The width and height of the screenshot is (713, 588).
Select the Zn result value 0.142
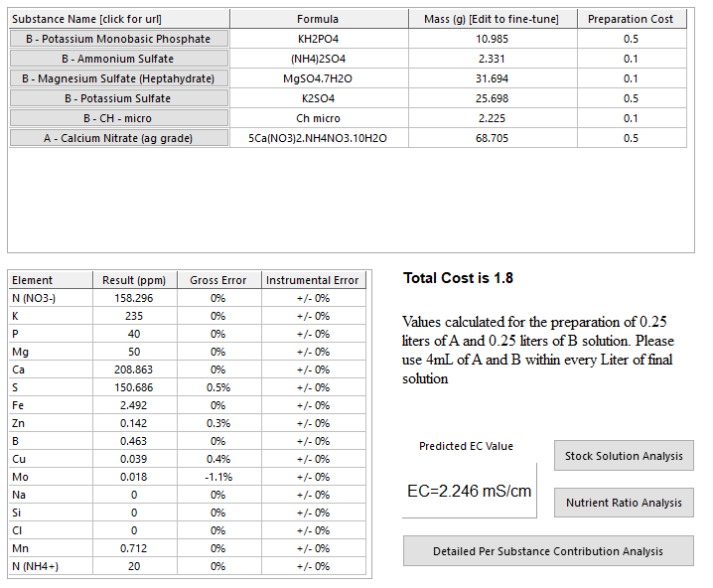pyautogui.click(x=135, y=423)
